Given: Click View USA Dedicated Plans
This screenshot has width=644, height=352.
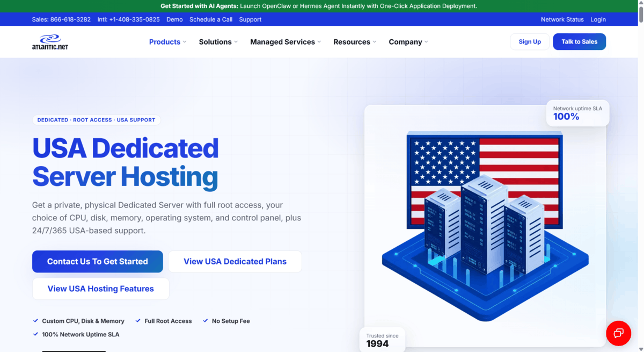Looking at the screenshot, I should [235, 262].
